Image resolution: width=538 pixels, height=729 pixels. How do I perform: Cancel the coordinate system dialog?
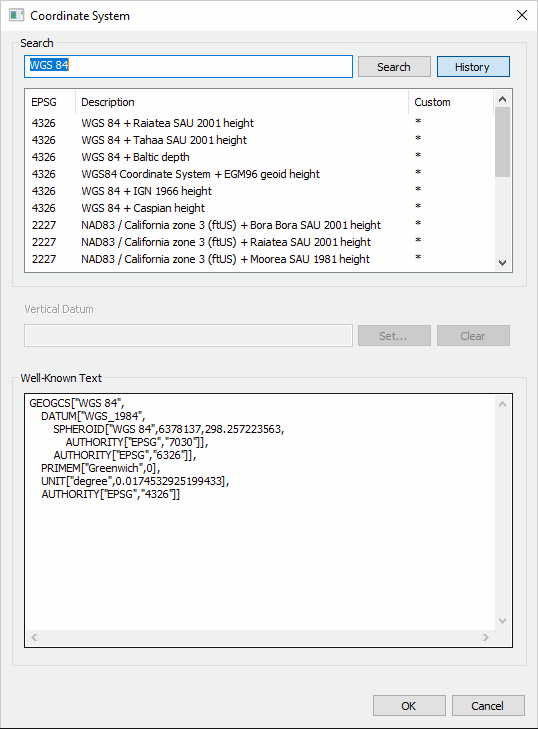pyautogui.click(x=488, y=706)
